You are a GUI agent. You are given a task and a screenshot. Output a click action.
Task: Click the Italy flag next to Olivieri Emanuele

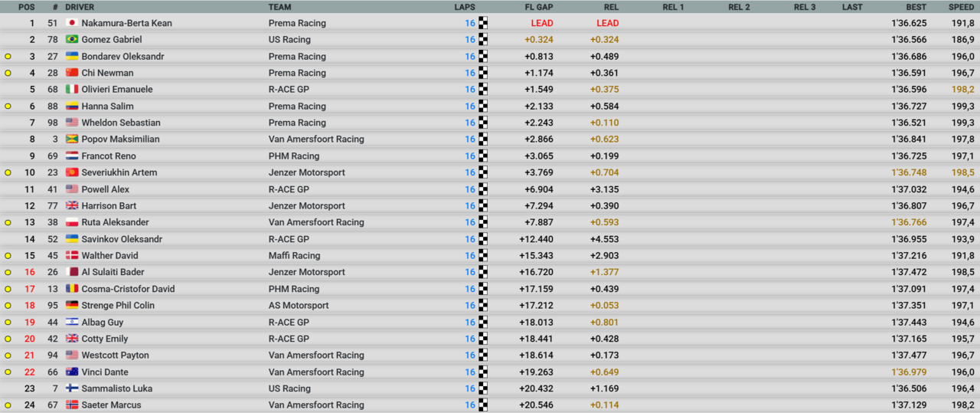click(72, 90)
